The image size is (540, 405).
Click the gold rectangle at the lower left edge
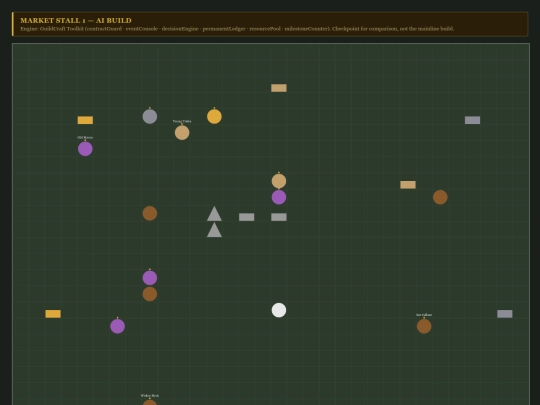click(x=53, y=314)
